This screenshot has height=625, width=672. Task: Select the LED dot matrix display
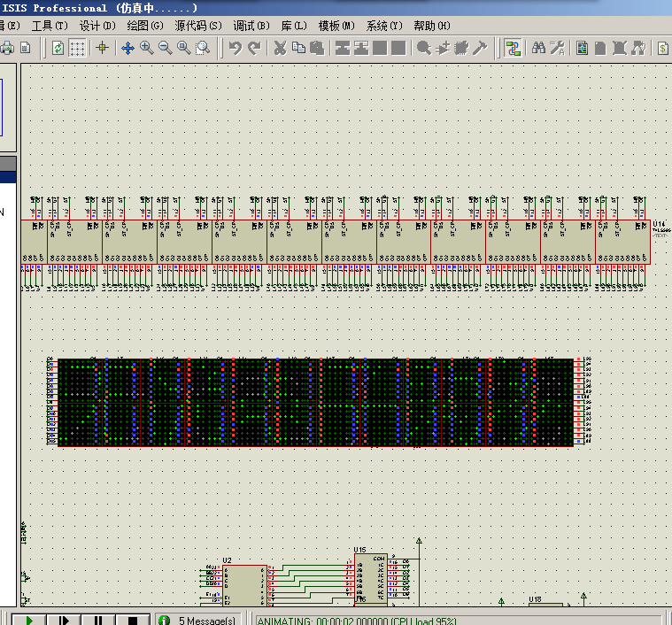point(315,403)
